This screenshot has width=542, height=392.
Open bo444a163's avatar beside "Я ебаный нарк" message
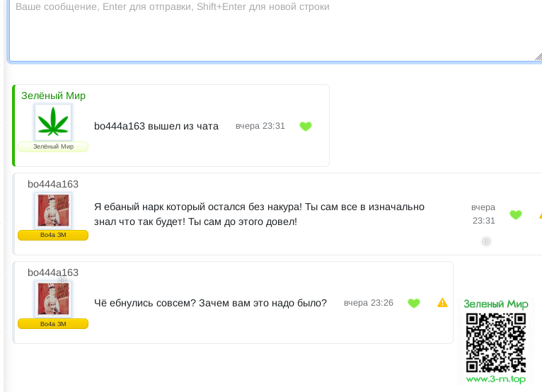(53, 210)
